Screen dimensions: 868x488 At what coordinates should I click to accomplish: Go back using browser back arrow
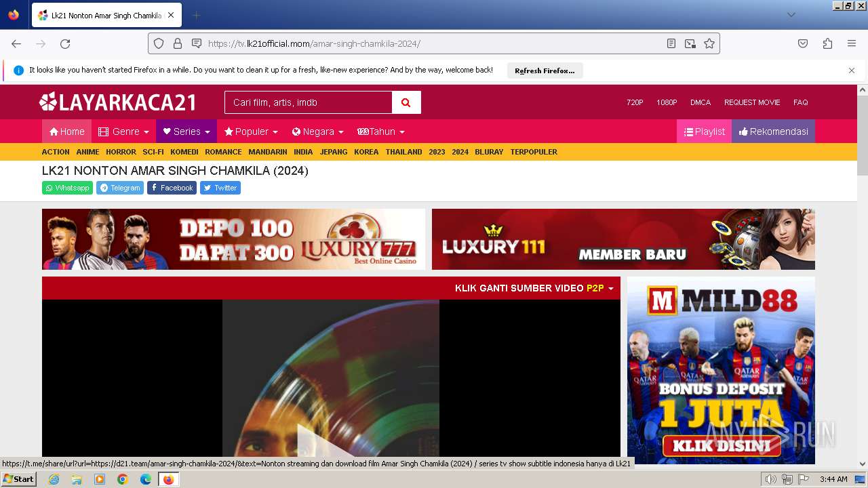click(16, 43)
